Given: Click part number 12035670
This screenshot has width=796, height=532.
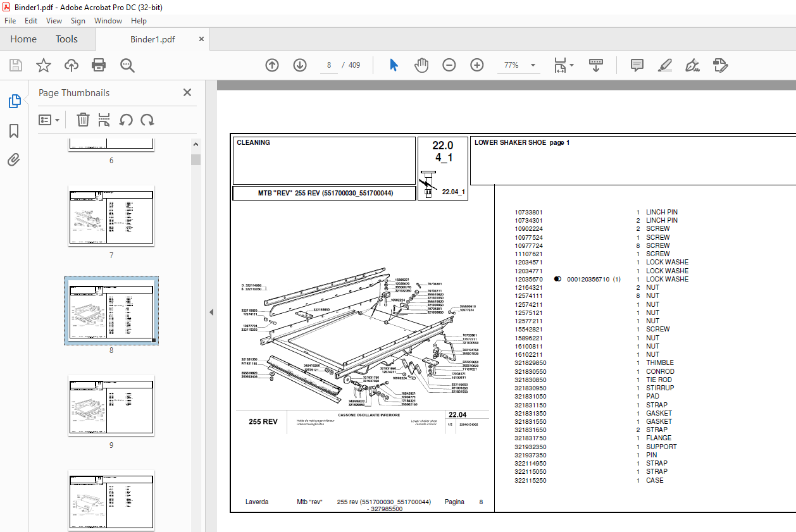Looking at the screenshot, I should pyautogui.click(x=528, y=279).
